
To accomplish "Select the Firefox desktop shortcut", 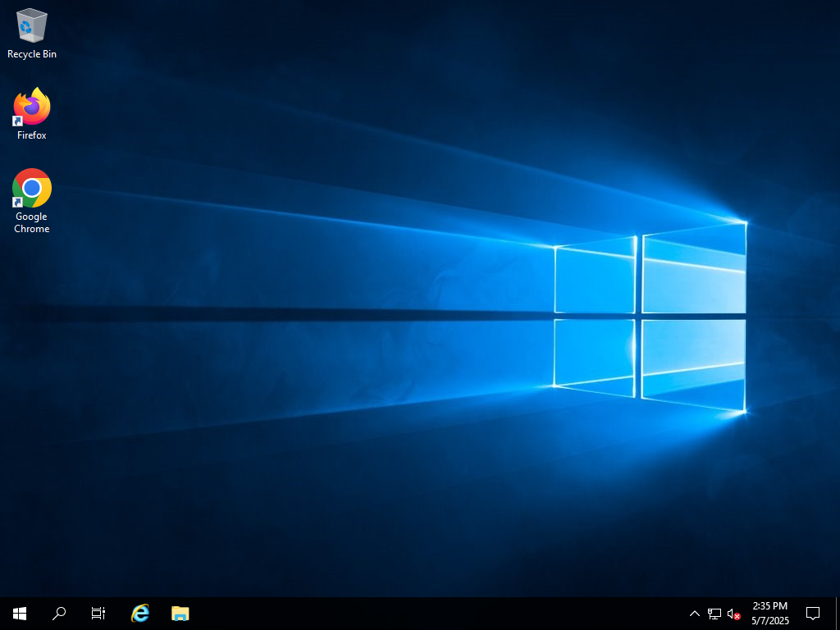I will pos(32,113).
